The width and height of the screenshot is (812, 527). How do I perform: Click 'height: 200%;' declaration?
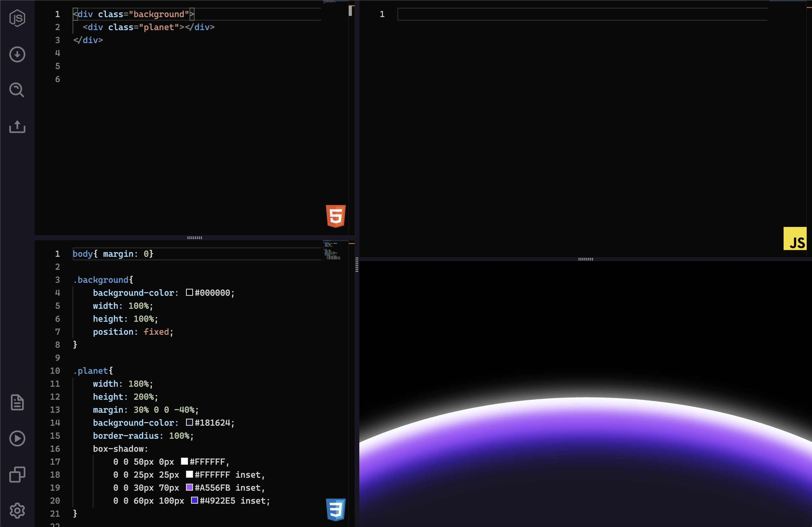pyautogui.click(x=126, y=397)
